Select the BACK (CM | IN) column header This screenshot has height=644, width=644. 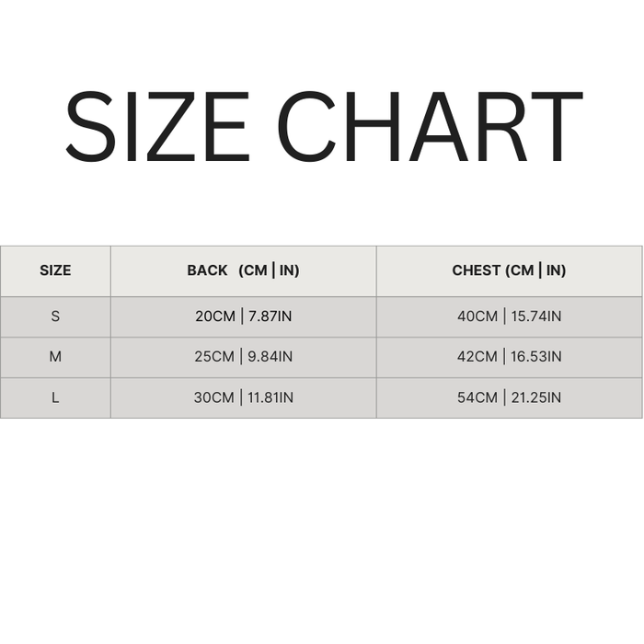point(243,270)
